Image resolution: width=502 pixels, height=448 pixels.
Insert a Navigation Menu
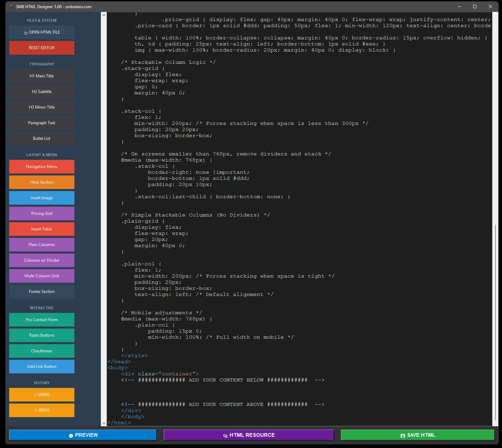42,167
